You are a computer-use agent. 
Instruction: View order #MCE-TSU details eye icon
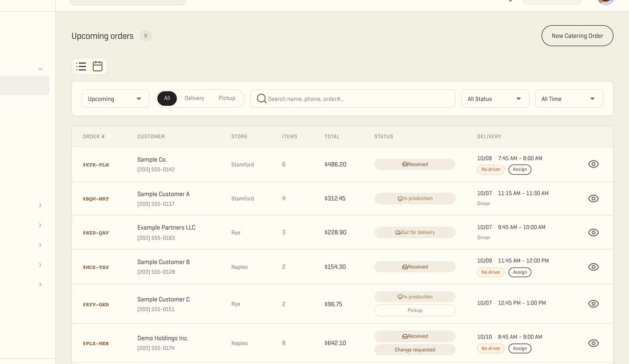coord(594,267)
